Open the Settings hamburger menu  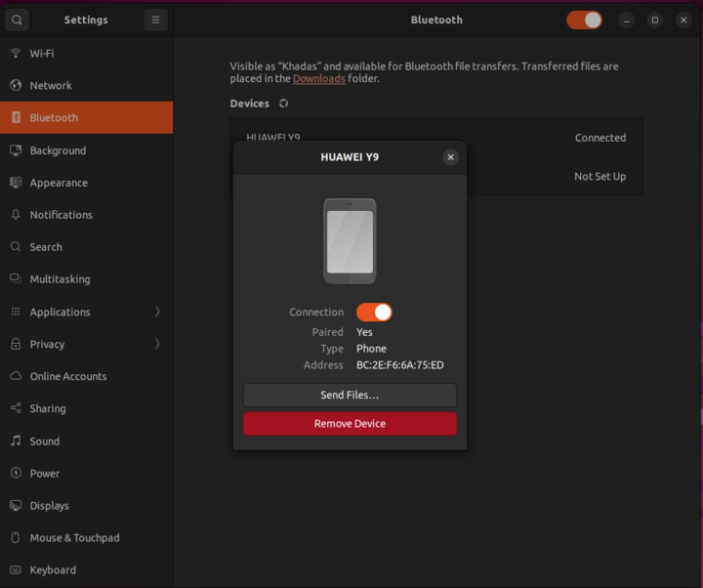pyautogui.click(x=155, y=21)
